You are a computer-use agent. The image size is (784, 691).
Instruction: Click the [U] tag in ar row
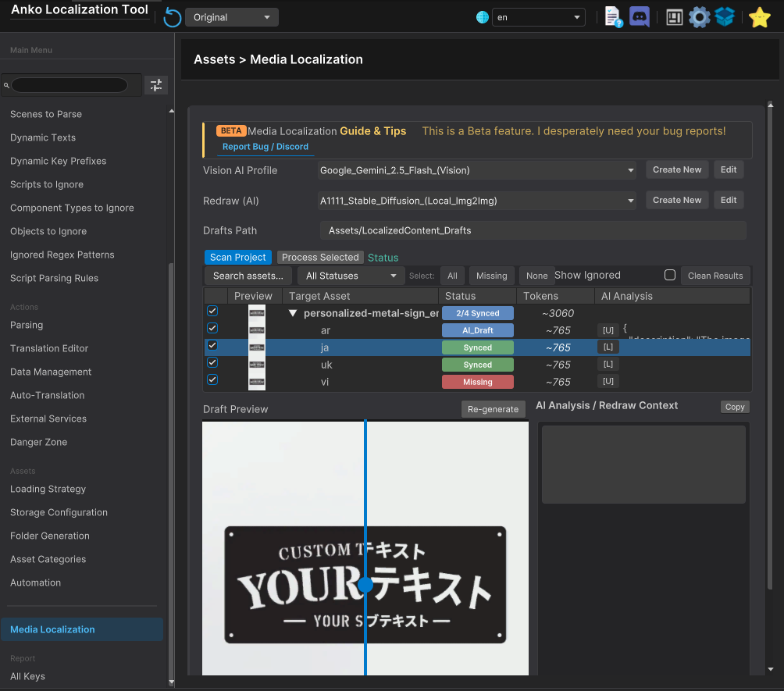pyautogui.click(x=608, y=330)
